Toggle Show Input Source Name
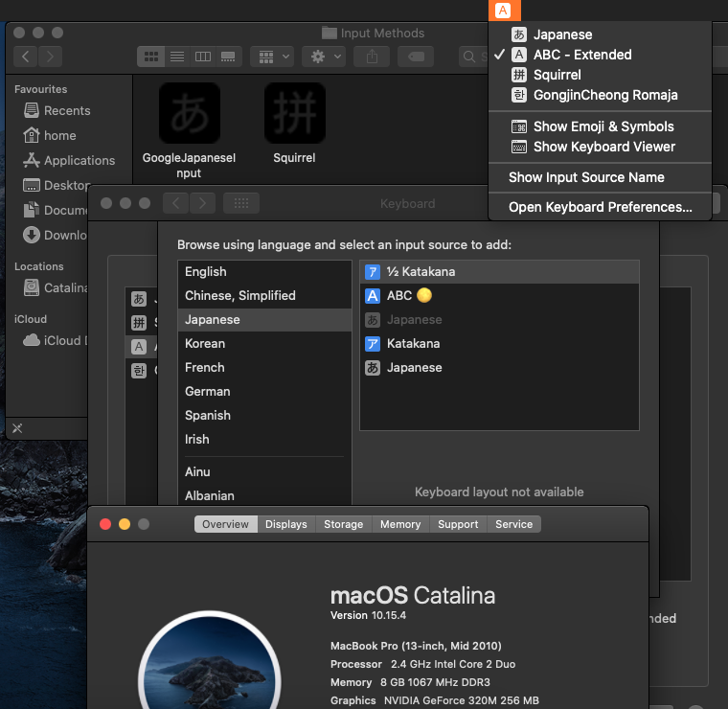Screen dimensions: 728x709 (x=600, y=177)
